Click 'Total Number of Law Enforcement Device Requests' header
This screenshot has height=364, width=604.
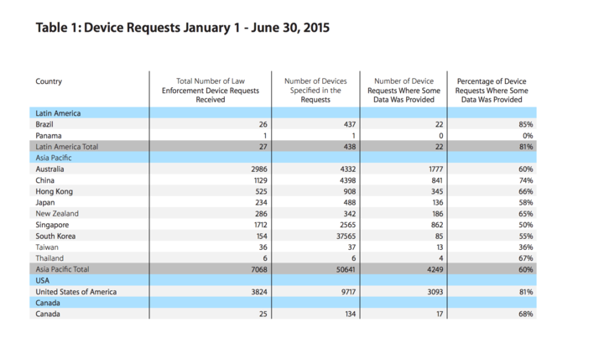pos(211,90)
